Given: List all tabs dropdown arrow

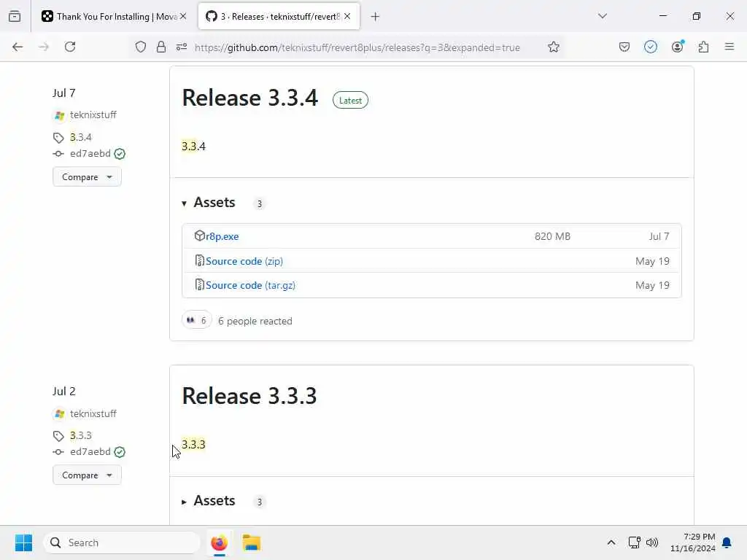Looking at the screenshot, I should coord(602,16).
